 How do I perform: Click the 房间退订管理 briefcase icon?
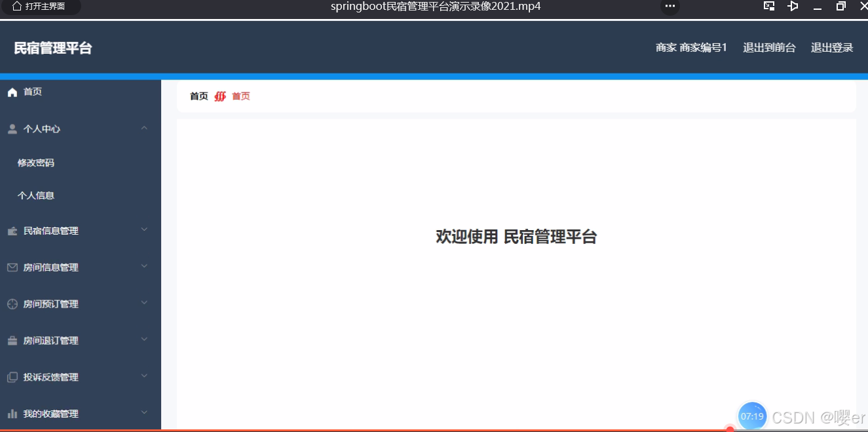click(12, 341)
